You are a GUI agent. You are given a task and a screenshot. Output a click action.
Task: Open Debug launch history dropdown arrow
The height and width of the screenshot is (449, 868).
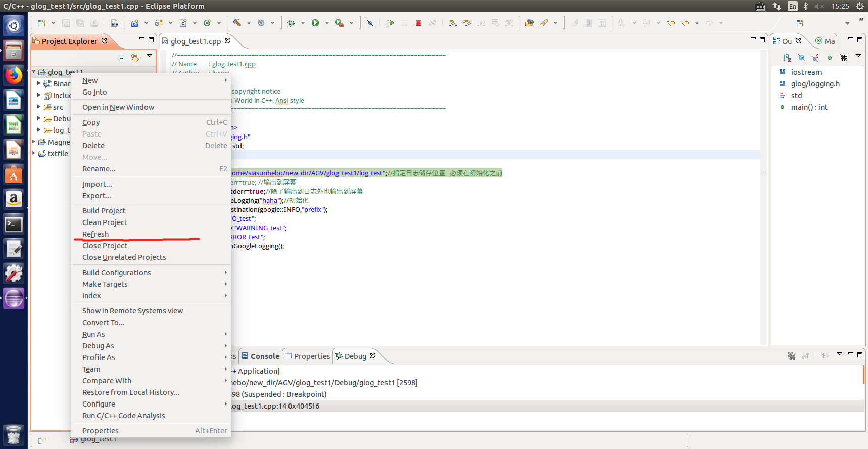(303, 23)
